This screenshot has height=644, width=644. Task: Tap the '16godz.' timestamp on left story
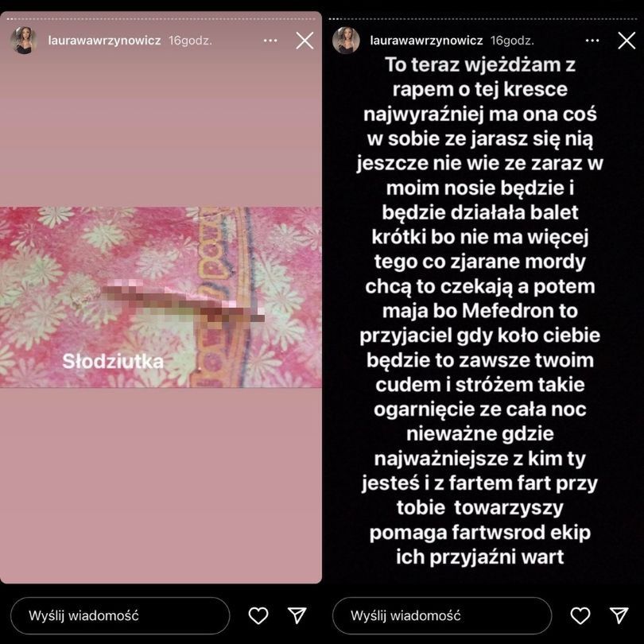[x=190, y=41]
